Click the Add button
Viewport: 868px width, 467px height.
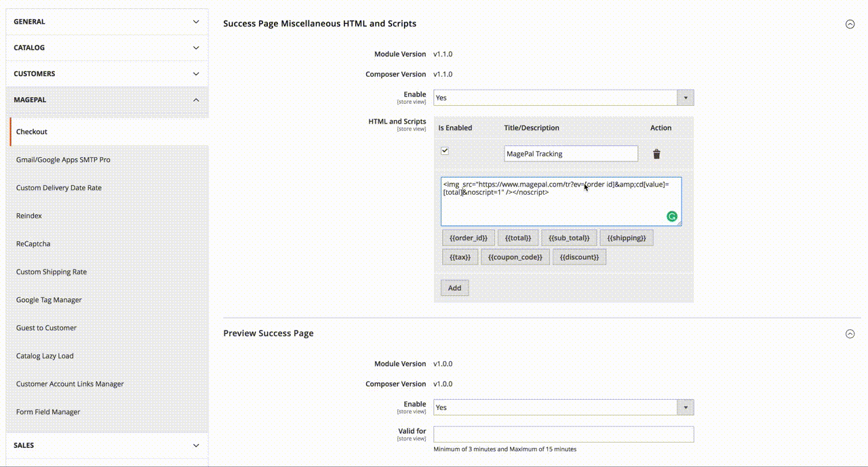455,288
